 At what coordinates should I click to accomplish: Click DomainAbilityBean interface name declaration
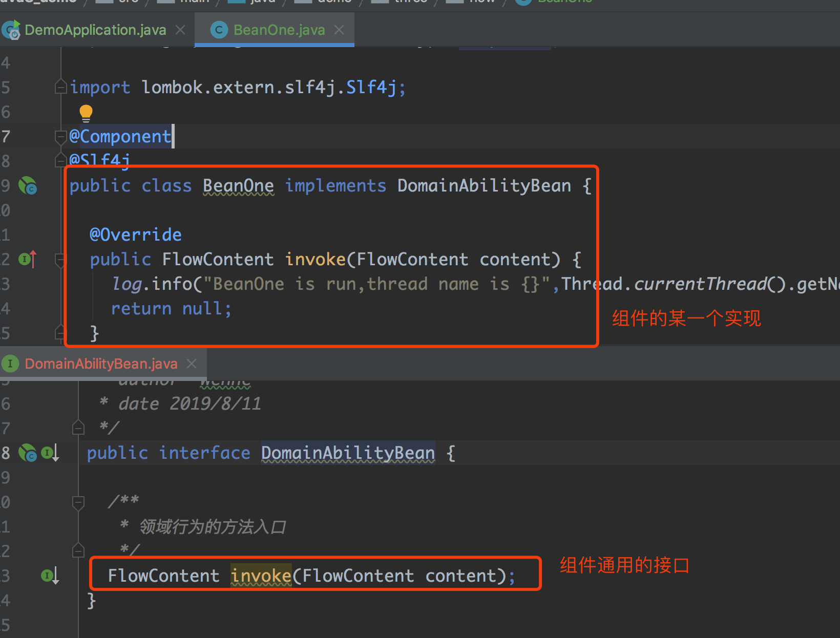pyautogui.click(x=348, y=453)
